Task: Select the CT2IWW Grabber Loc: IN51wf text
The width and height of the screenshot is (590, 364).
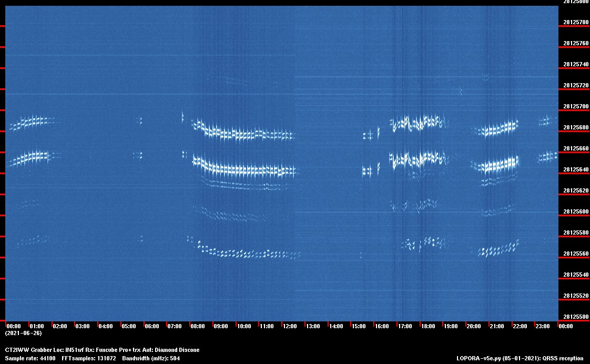Action: 44,350
